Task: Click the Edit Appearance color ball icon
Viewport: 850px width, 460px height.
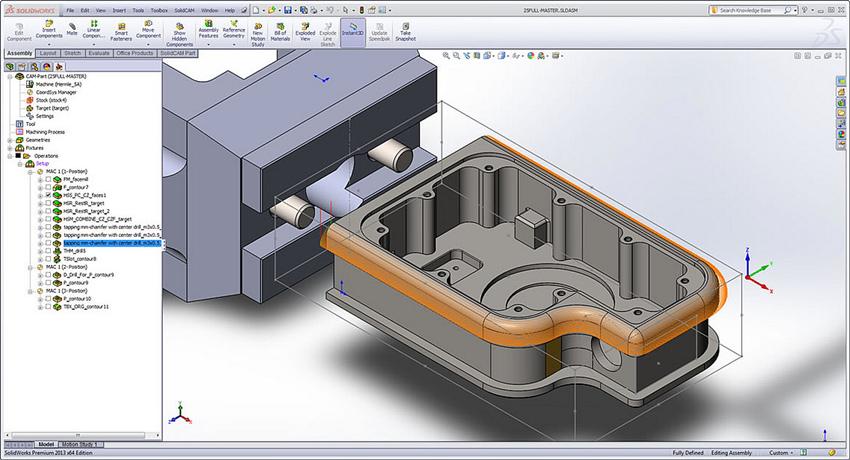Action: (x=531, y=55)
